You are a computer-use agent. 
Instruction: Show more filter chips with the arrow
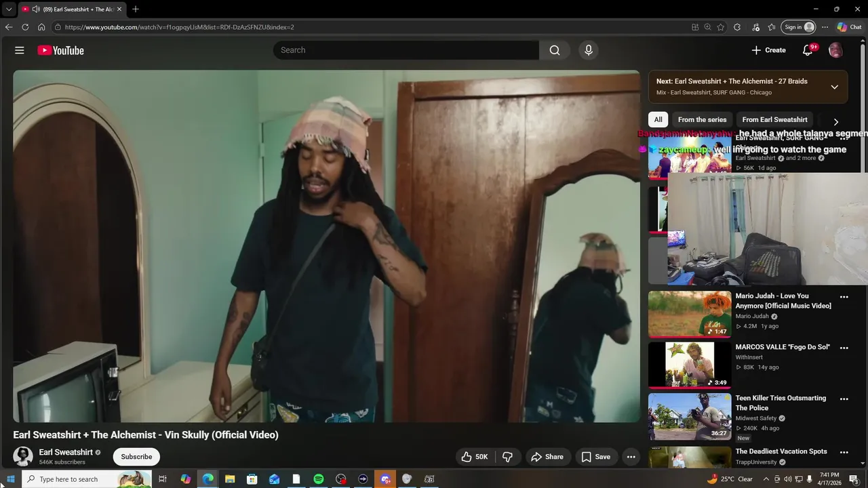coord(836,122)
